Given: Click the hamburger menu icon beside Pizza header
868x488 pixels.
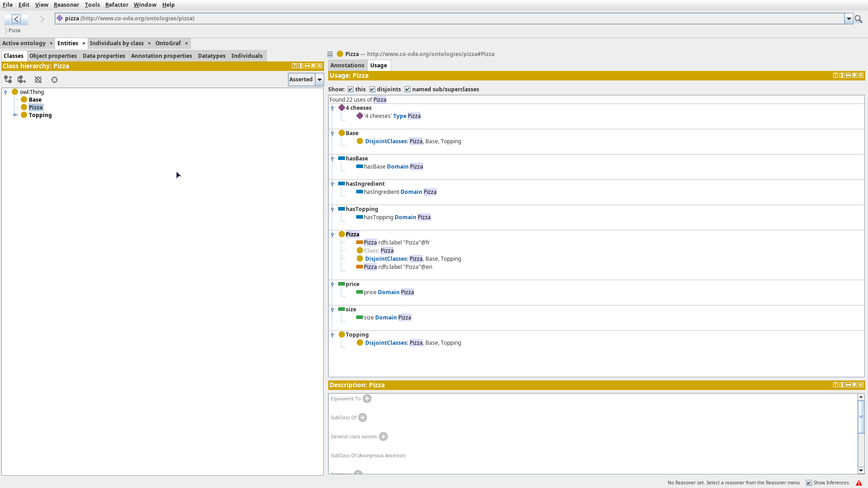Looking at the screenshot, I should [330, 54].
